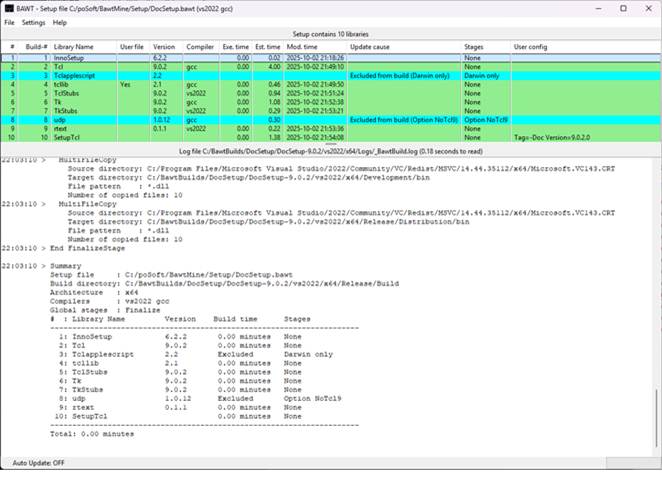Minimize the BAWT window

[x=598, y=8]
